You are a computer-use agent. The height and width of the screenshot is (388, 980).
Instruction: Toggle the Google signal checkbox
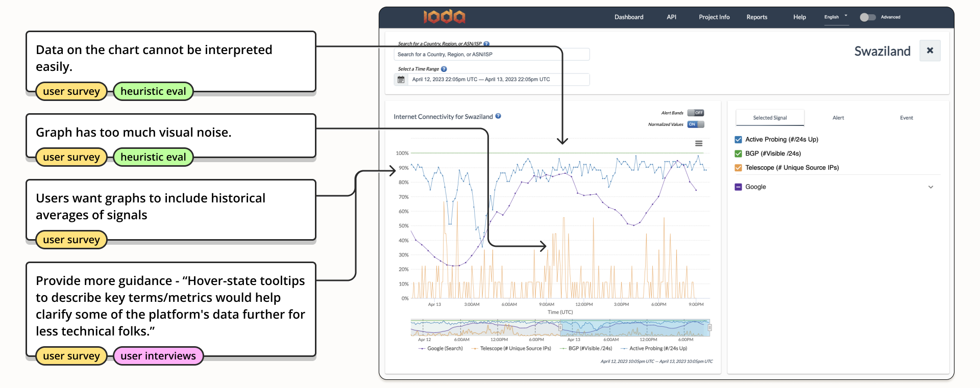click(x=738, y=187)
